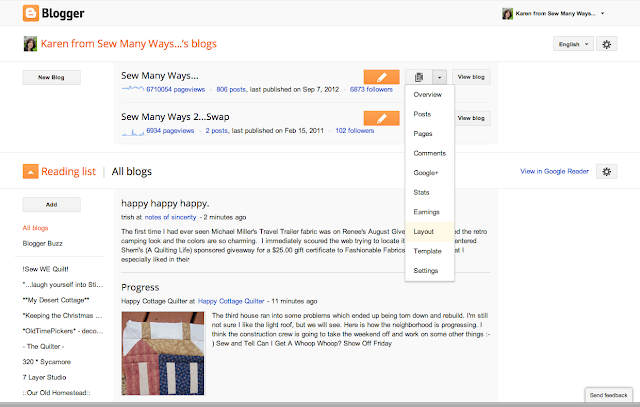Select *Keeping the Christmas ... blog
Screen dimensions: 640x407
62,316
